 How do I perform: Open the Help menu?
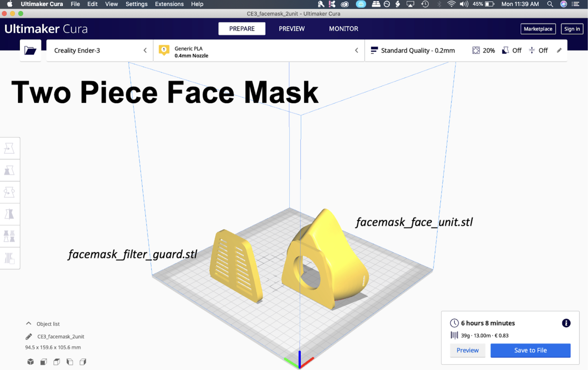(x=197, y=4)
